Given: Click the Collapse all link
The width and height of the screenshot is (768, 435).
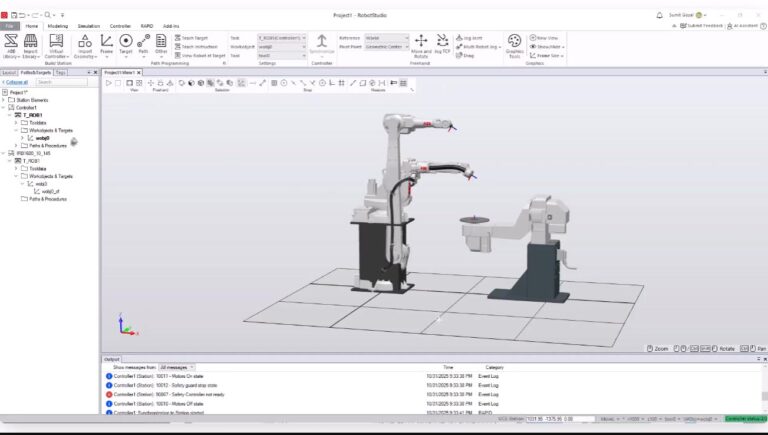Looking at the screenshot, I should tap(15, 82).
